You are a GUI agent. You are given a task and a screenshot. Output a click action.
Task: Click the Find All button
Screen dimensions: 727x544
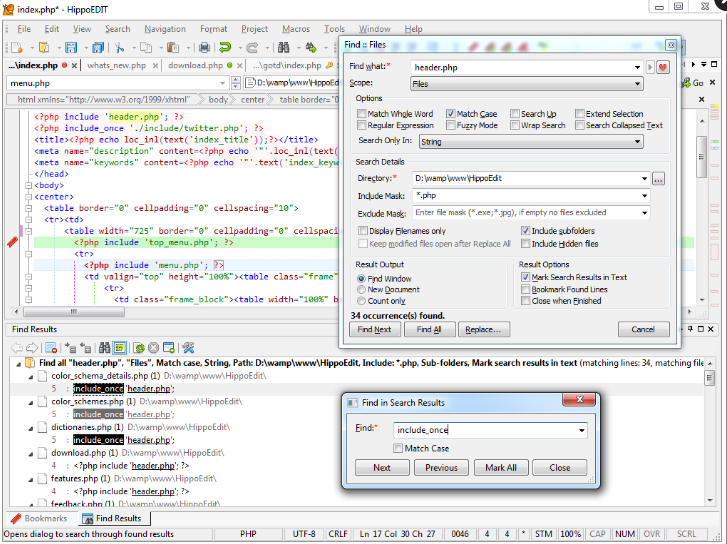[429, 329]
